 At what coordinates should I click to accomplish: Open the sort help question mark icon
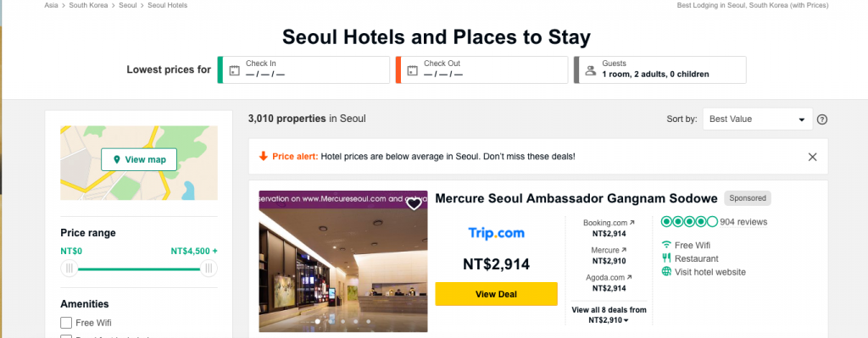point(822,119)
